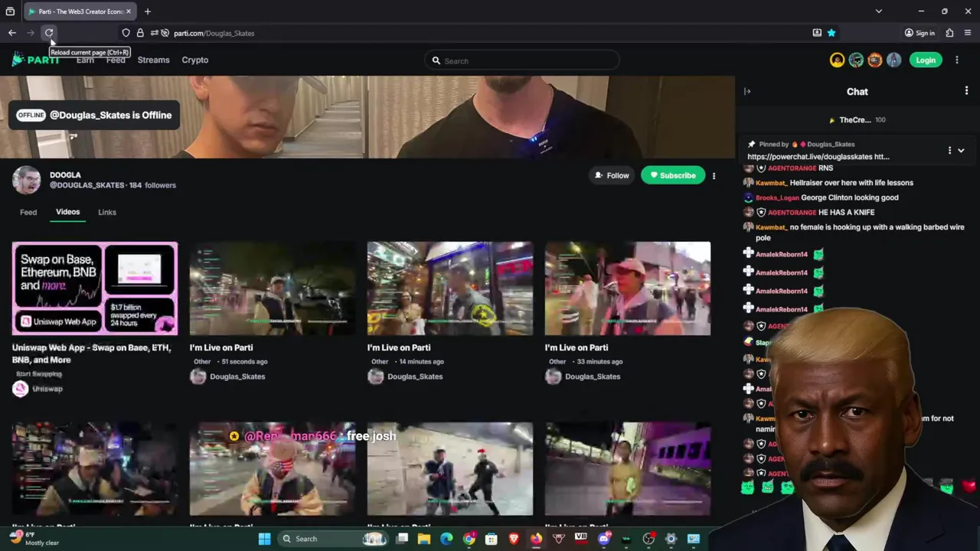This screenshot has width=980, height=551.
Task: Open a new browser tab with the plus icon
Action: [x=148, y=11]
